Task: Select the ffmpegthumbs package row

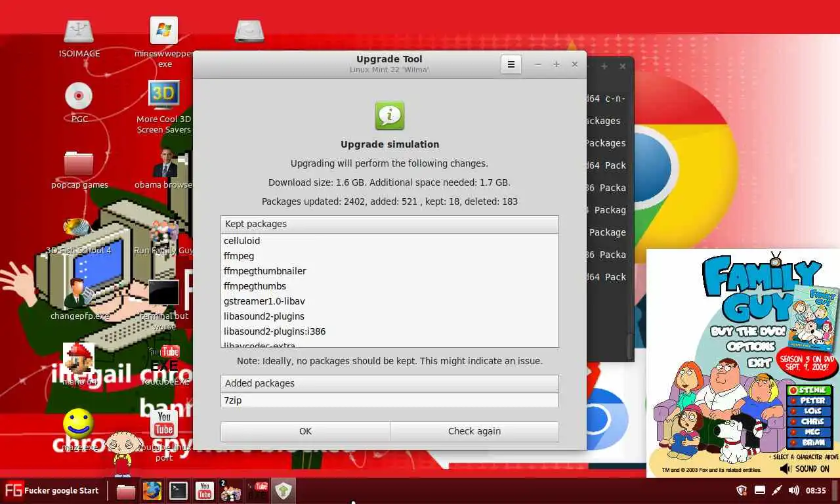Action: click(x=390, y=286)
